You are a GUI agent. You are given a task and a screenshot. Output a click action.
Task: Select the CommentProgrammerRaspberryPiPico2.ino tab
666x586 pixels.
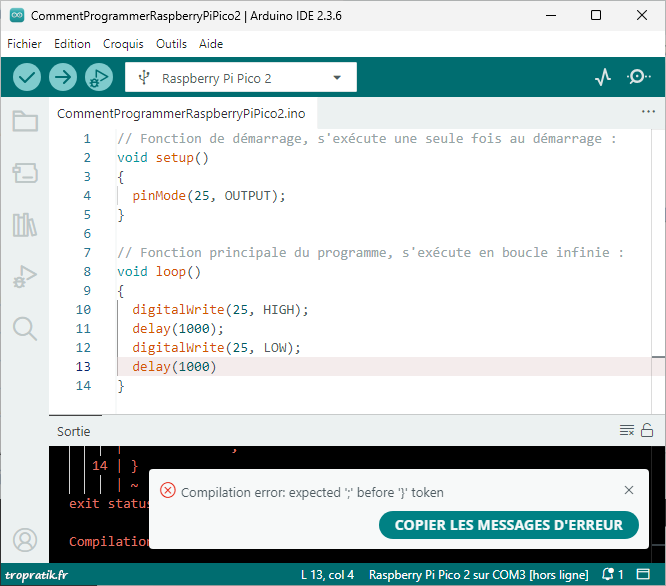point(181,114)
